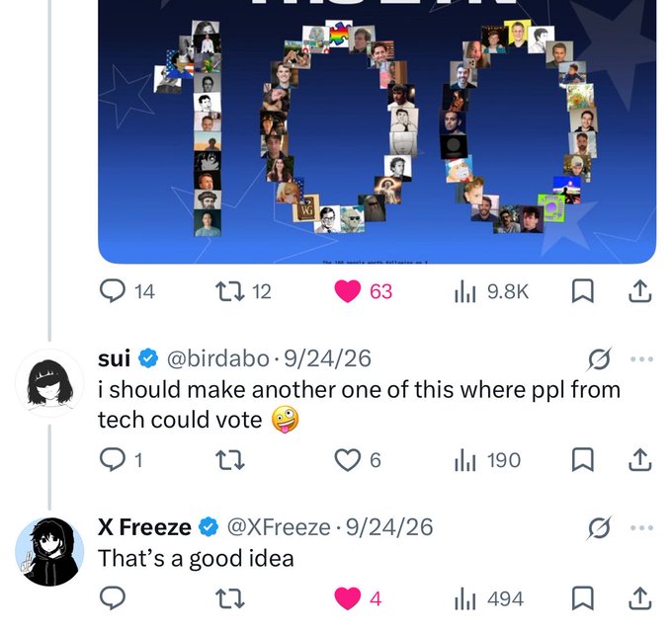
Task: Share the 100 image post
Action: 639,291
